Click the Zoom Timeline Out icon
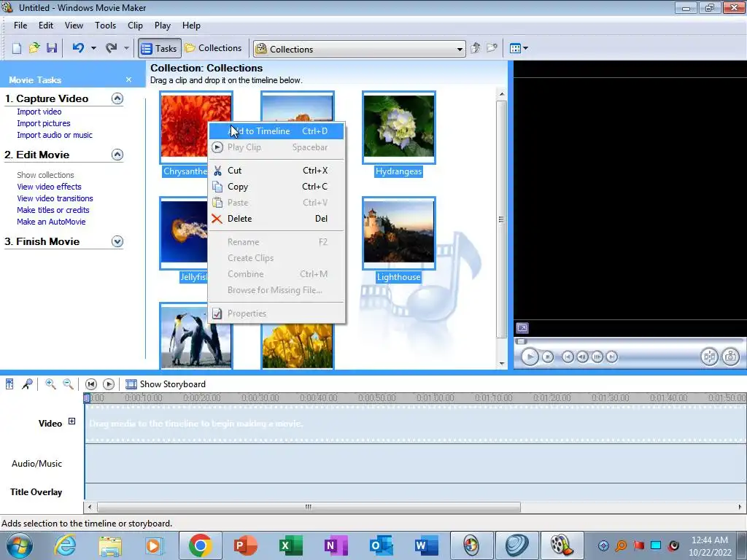This screenshot has height=560, width=747. click(68, 384)
